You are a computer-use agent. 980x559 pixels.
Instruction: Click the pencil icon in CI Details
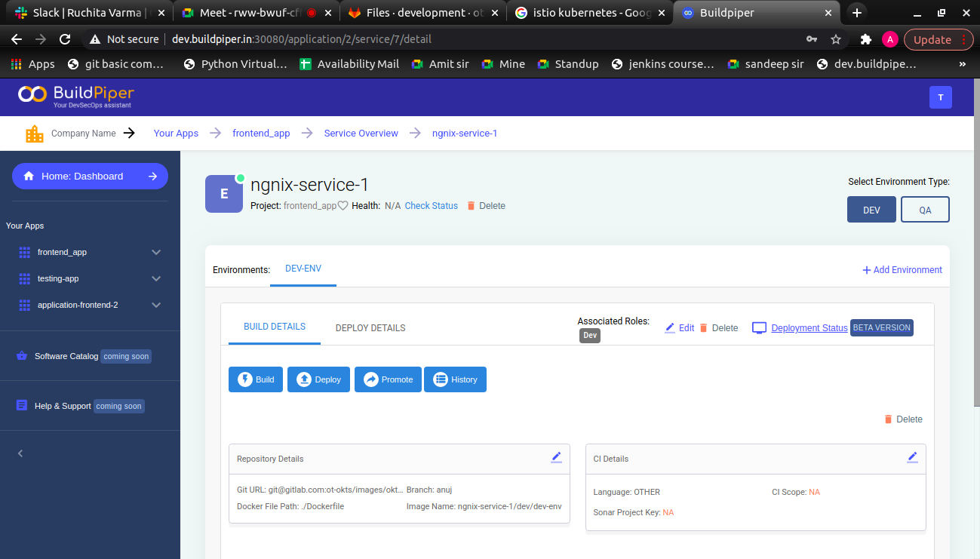[912, 457]
